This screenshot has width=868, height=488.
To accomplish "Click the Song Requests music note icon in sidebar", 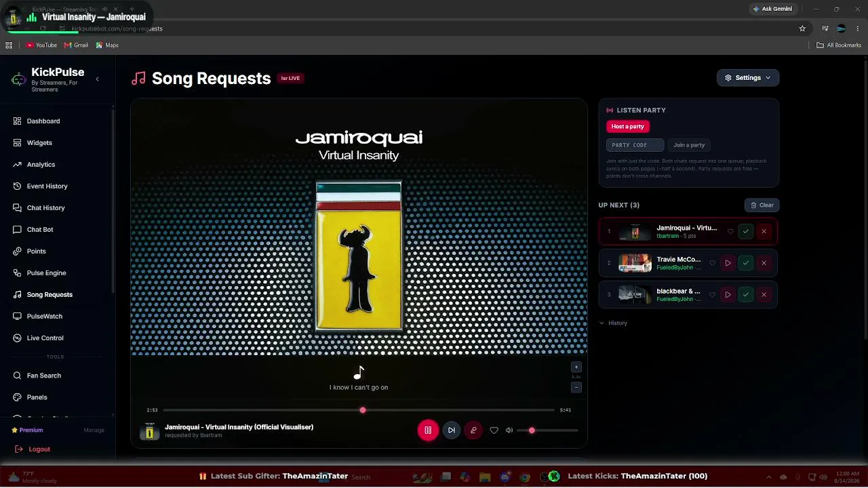I will 18,295.
